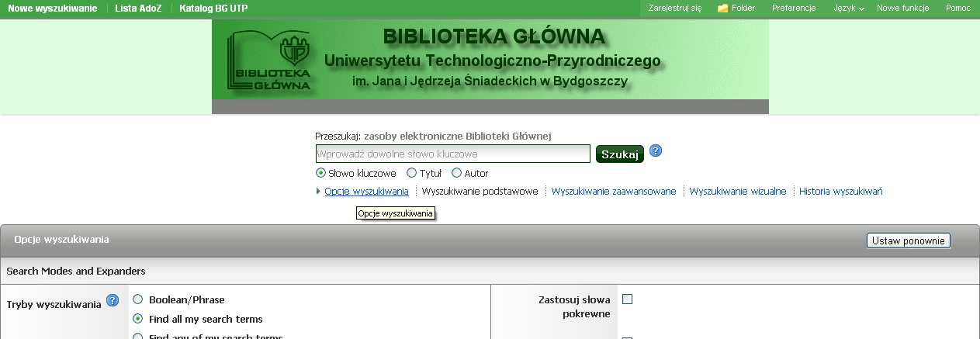Select the Tytuł radio button
Viewport: 980px width, 339px height.
(412, 173)
